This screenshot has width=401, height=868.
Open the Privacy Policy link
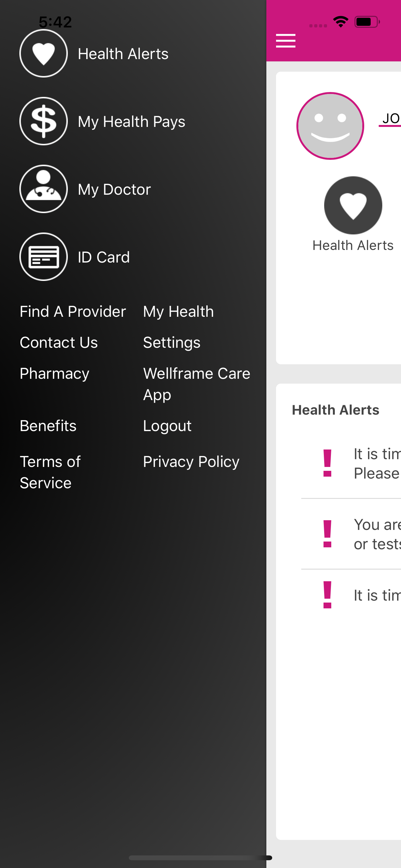pos(191,462)
